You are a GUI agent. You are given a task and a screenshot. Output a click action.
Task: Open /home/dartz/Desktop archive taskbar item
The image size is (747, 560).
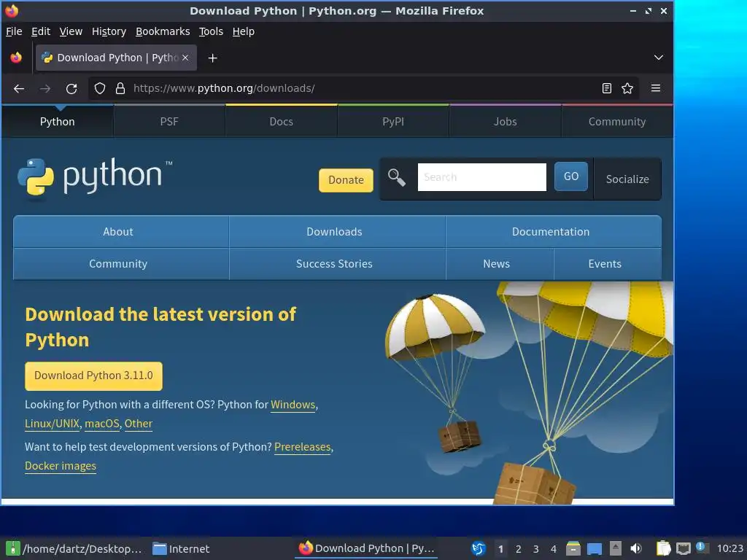click(x=74, y=548)
